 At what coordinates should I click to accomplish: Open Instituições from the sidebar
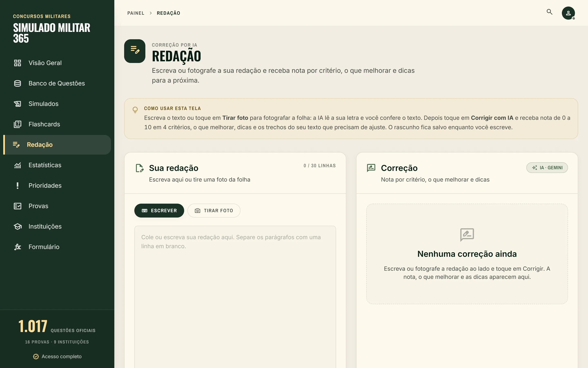pyautogui.click(x=57, y=226)
